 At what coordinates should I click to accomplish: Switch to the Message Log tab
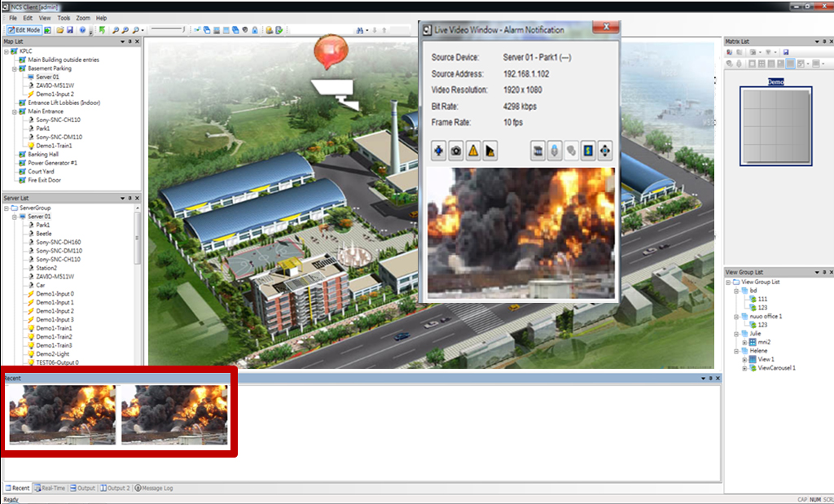pyautogui.click(x=154, y=488)
